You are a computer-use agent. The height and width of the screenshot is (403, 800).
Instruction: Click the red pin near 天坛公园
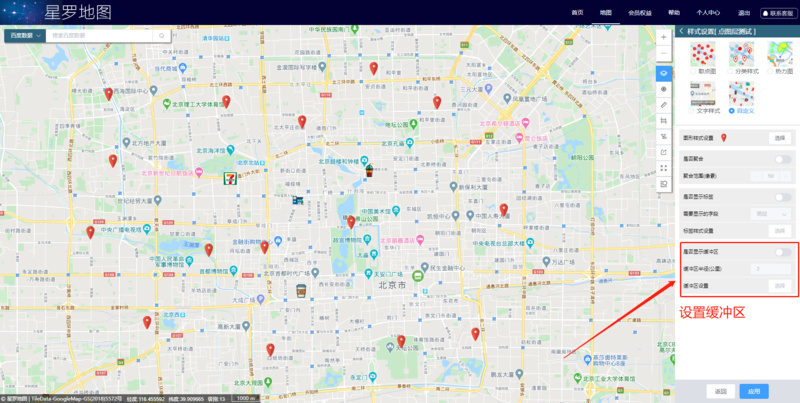(x=401, y=341)
